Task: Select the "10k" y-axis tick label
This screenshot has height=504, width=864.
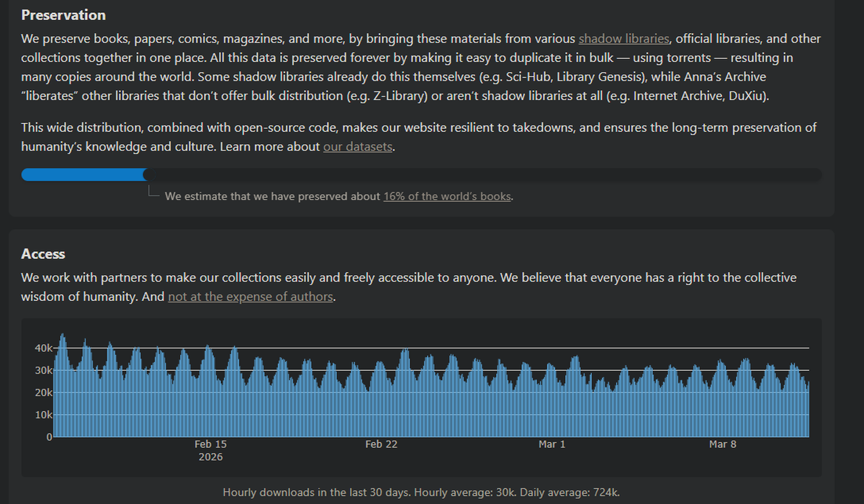Action: 42,415
